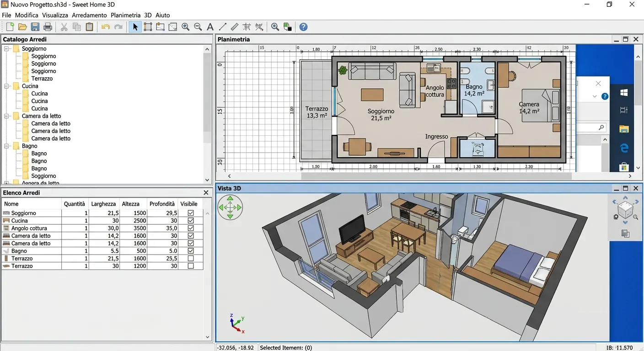Image resolution: width=644 pixels, height=351 pixels.
Task: Collapse the Bagno catalog category
Action: [7, 146]
